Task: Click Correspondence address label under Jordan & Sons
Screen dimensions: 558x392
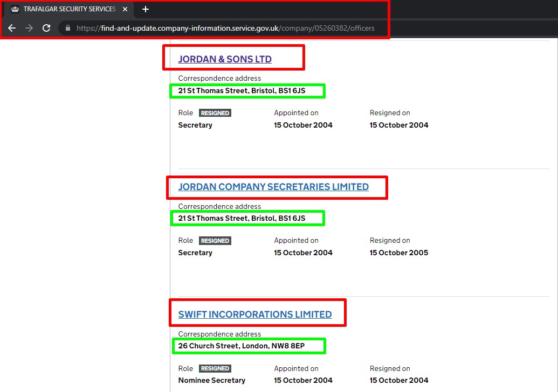Action: 219,78
